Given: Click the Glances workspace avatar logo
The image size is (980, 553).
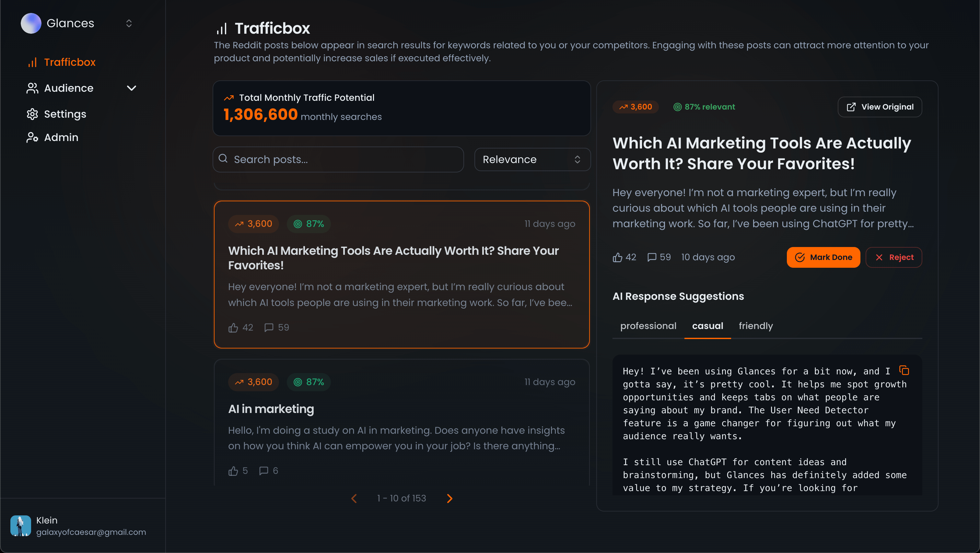Looking at the screenshot, I should (x=31, y=23).
